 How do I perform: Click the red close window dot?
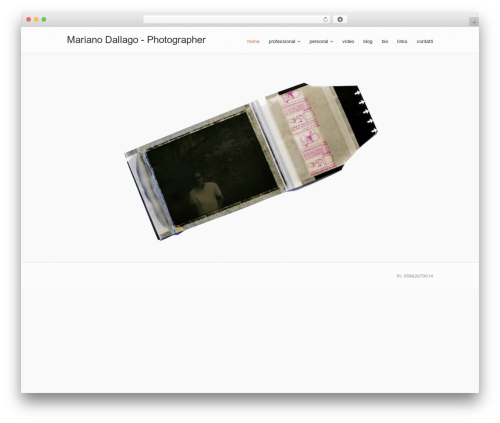pyautogui.click(x=29, y=20)
